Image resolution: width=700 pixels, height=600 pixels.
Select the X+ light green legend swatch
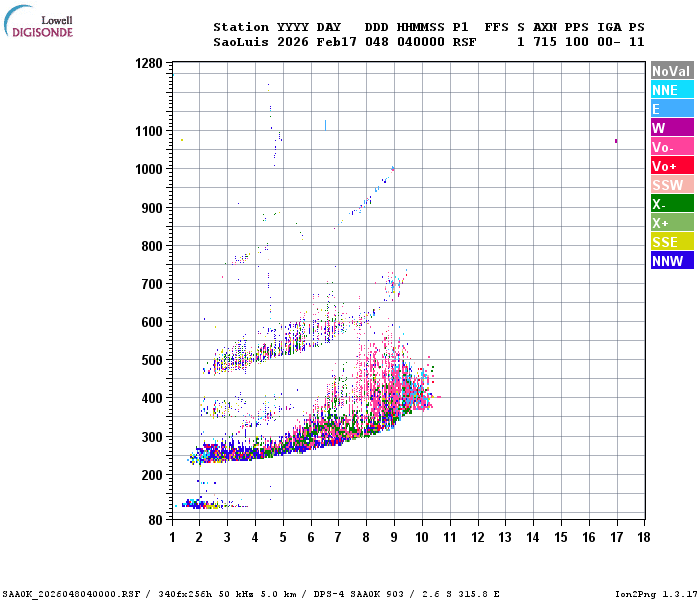pyautogui.click(x=672, y=222)
